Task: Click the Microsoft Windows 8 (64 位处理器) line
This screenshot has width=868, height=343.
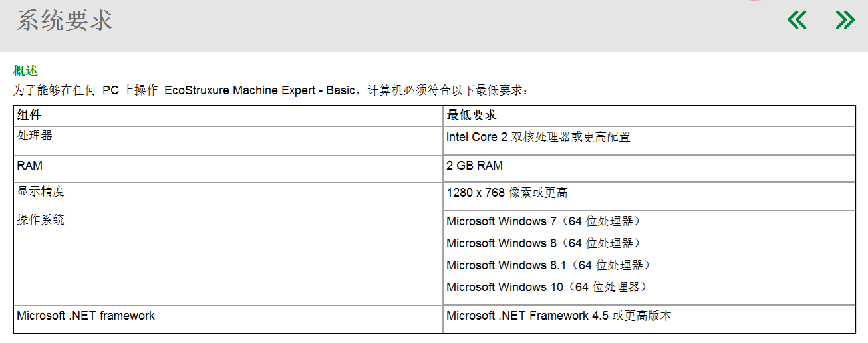Action: coord(545,243)
